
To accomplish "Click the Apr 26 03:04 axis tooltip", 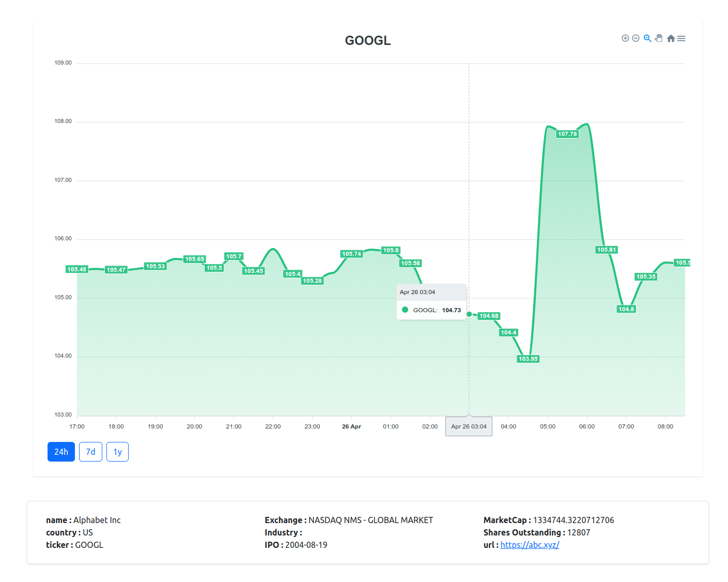I will point(469,426).
